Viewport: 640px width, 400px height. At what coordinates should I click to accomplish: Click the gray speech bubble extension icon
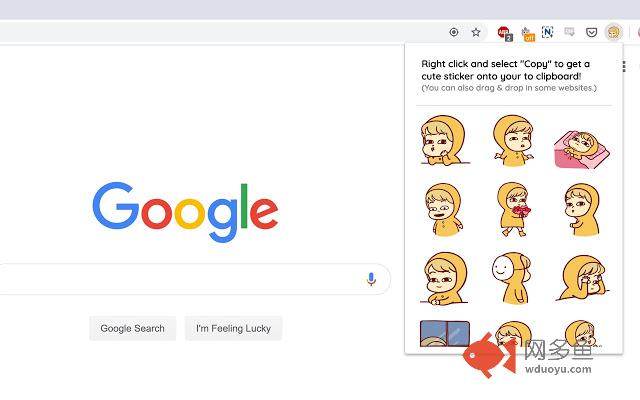point(569,32)
